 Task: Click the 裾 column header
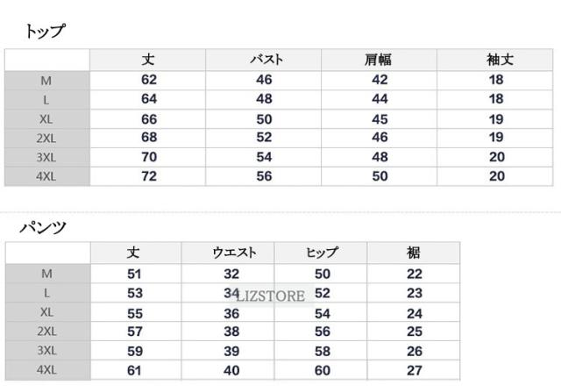(x=414, y=253)
